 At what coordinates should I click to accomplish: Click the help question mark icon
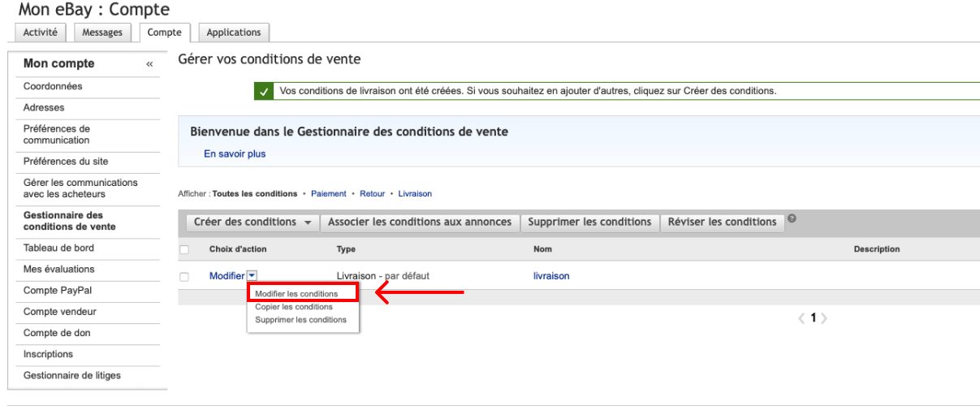tap(790, 218)
